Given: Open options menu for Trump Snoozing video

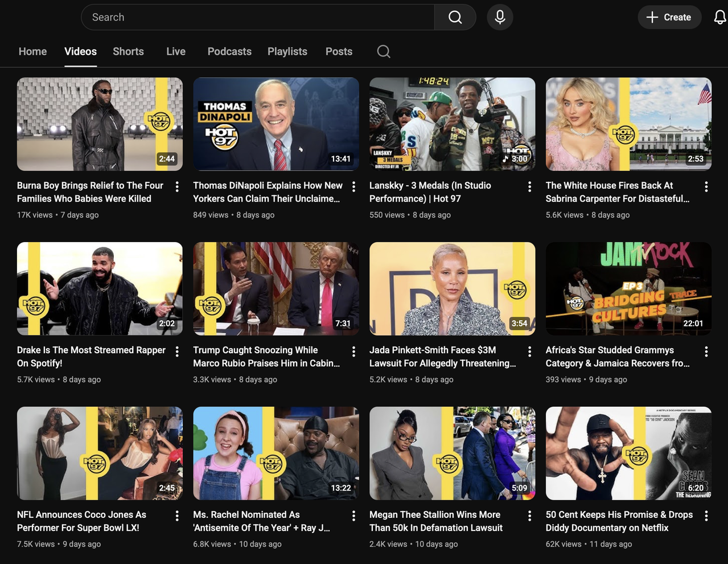Looking at the screenshot, I should tap(353, 351).
